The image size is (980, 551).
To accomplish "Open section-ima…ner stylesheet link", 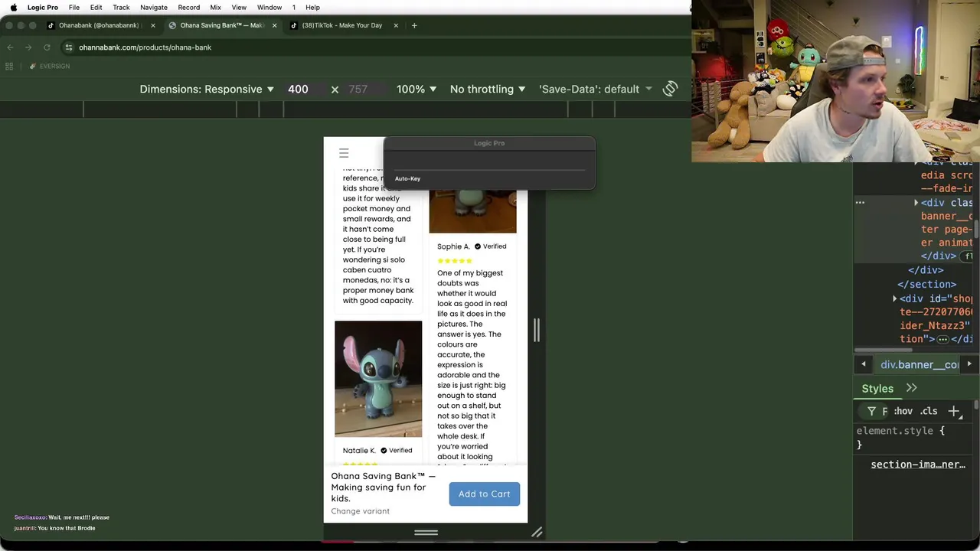I will pos(918,465).
